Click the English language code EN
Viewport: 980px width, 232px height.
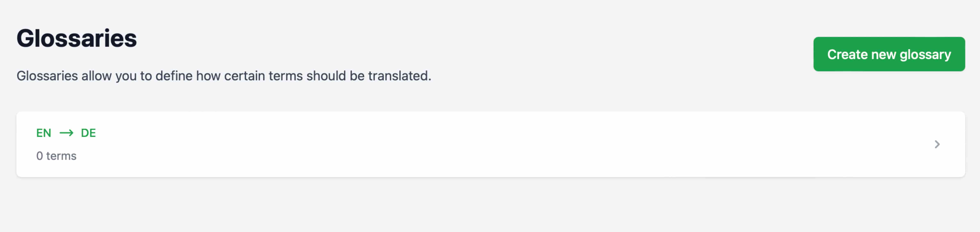[x=44, y=133]
